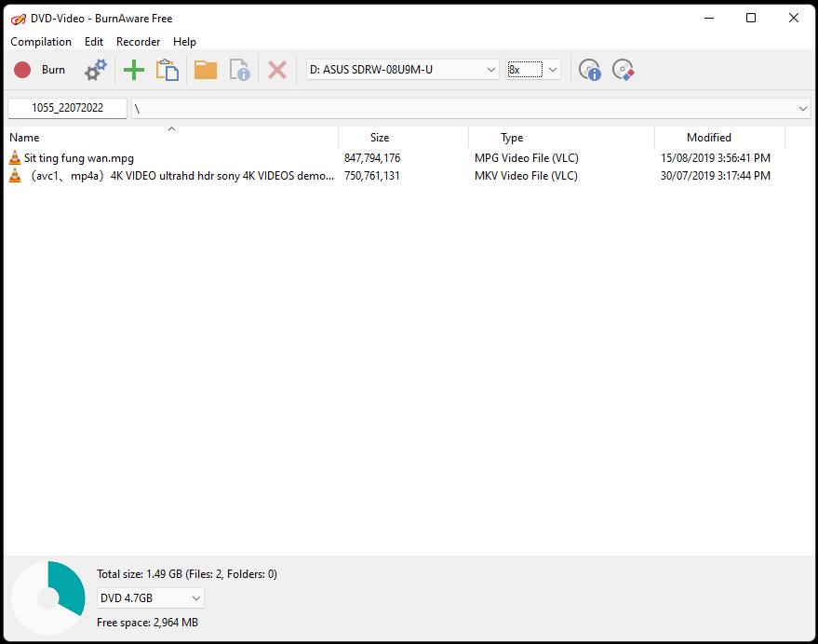Remove selected file via red X icon
The width and height of the screenshot is (818, 644).
click(276, 70)
